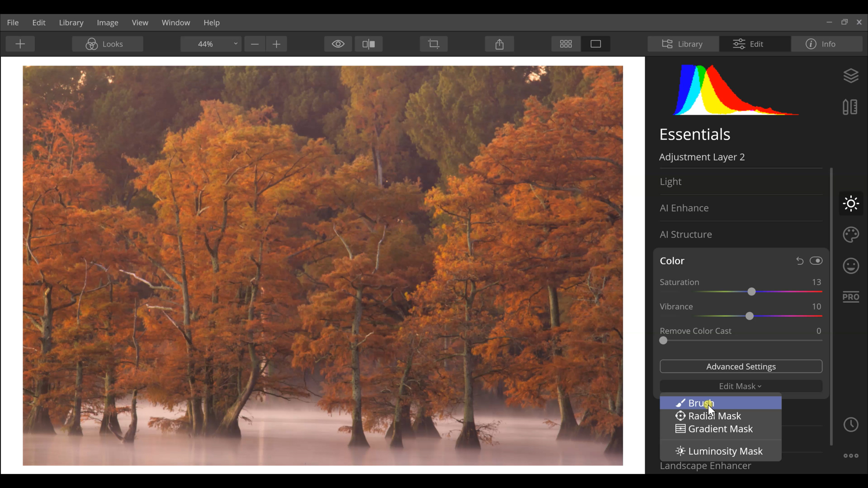Expand the AI Structure section

[x=741, y=235]
